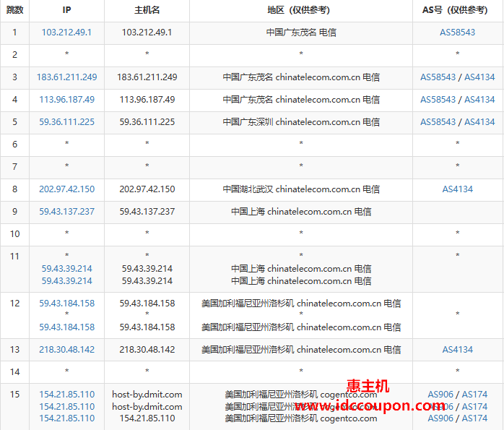Viewport: 504px width, 430px height.
Task: Click the 跳数 column header
Action: point(14,11)
